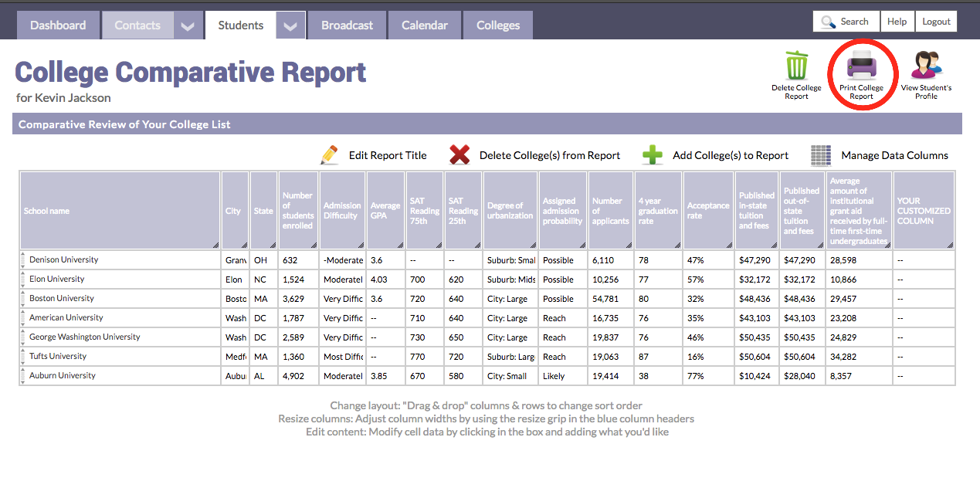Open Manage Data Columns grid icon
Viewport: 980px width, 488px height.
tap(821, 155)
